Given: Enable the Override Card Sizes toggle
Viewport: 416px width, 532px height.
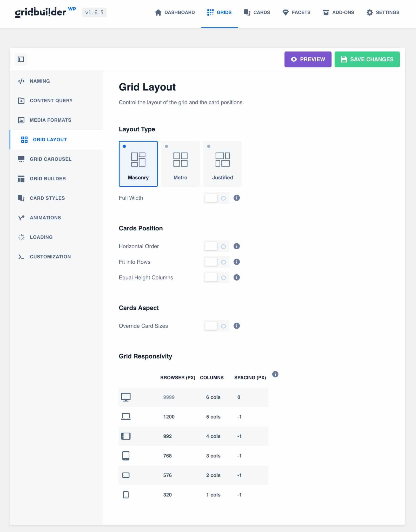Looking at the screenshot, I should (x=216, y=326).
